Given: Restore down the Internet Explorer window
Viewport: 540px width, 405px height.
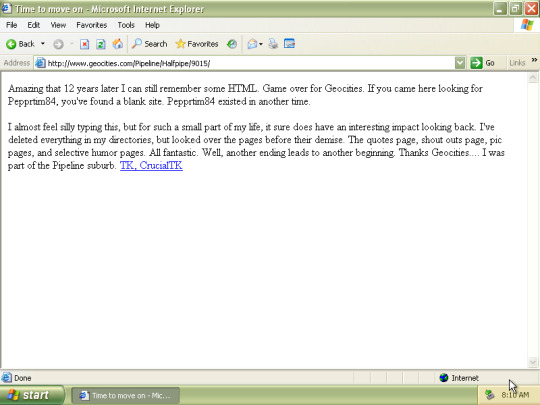Looking at the screenshot, I should click(x=516, y=9).
